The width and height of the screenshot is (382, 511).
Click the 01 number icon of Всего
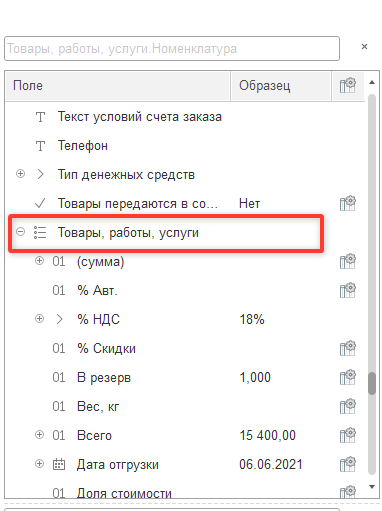point(59,436)
